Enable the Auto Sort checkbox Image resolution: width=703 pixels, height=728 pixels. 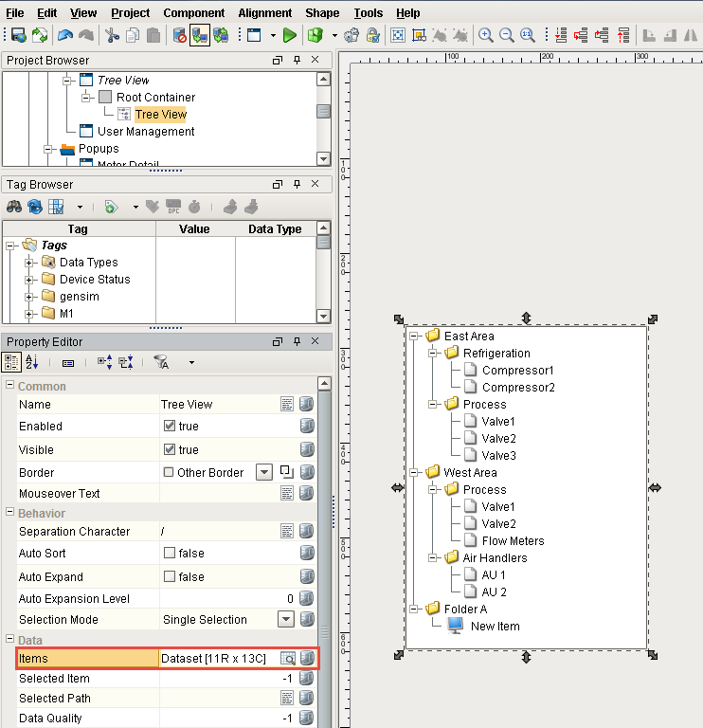click(170, 553)
